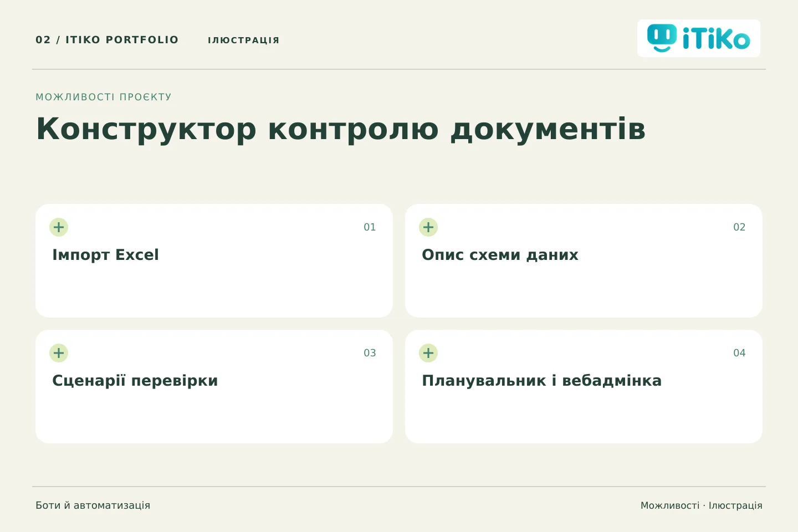Click the Конструктор контролю документів heading
798x532 pixels.
coord(341,130)
